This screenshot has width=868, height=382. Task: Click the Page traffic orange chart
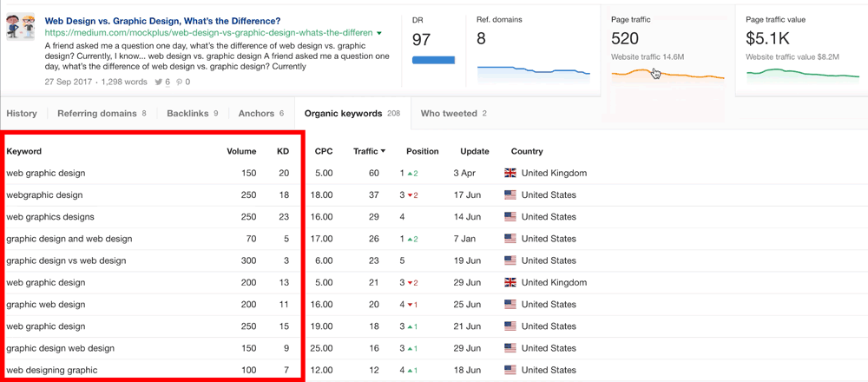click(x=667, y=75)
